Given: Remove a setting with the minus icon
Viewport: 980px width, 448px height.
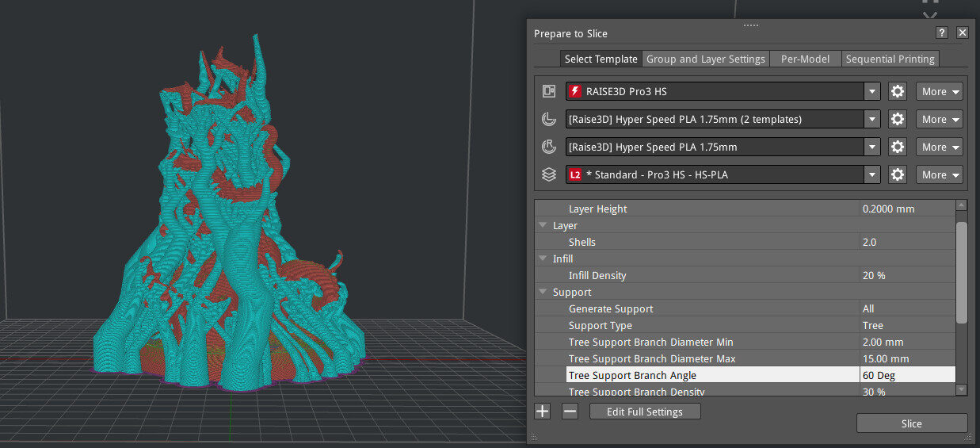Looking at the screenshot, I should 570,411.
